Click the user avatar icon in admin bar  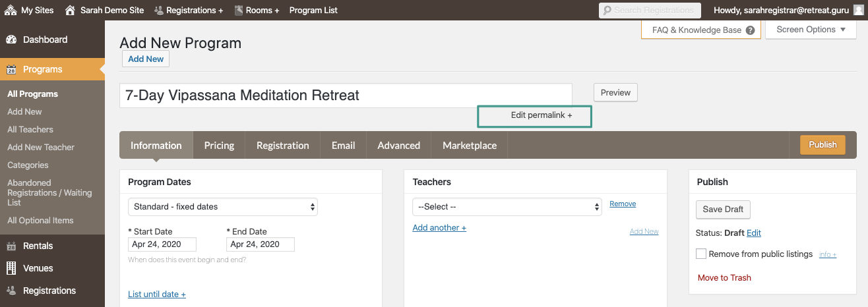857,10
